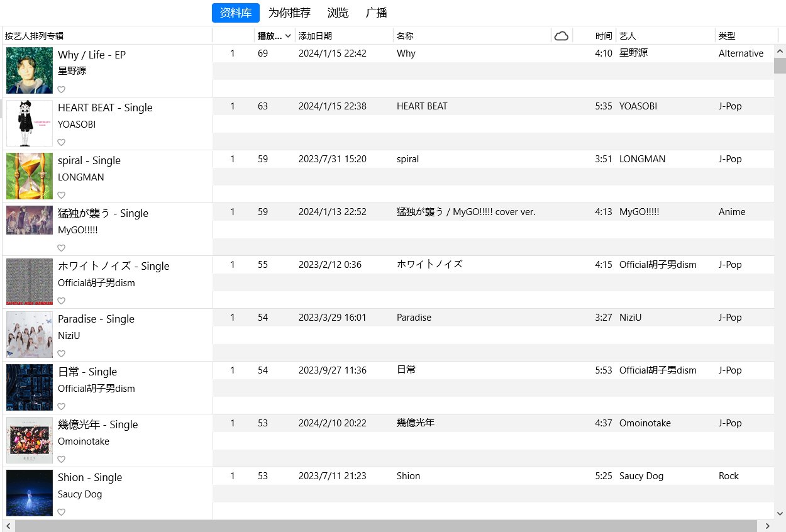Open the 为你推荐 tab
This screenshot has width=786, height=532.
(x=289, y=13)
